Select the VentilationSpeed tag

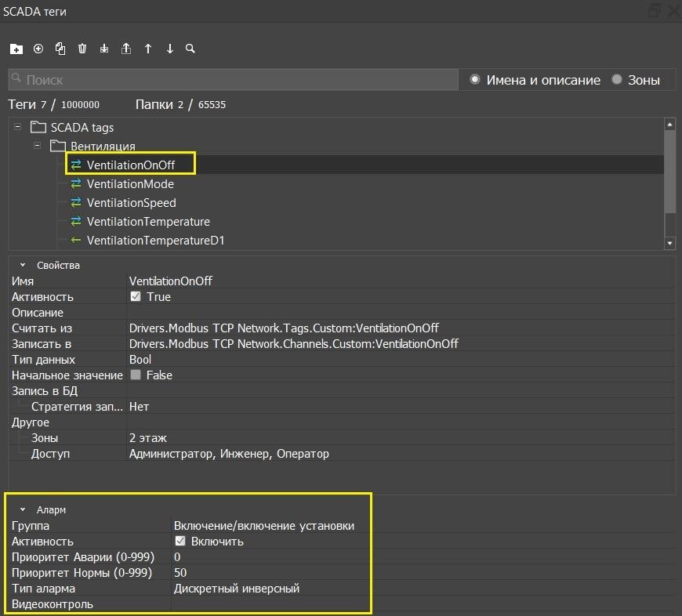point(131,203)
